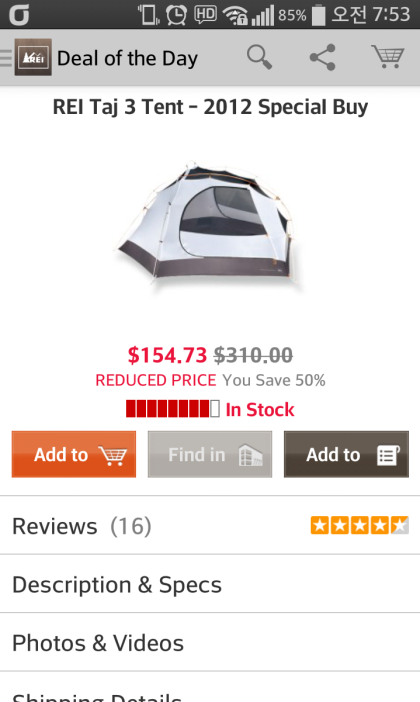Tap the five-star rating display

[360, 525]
